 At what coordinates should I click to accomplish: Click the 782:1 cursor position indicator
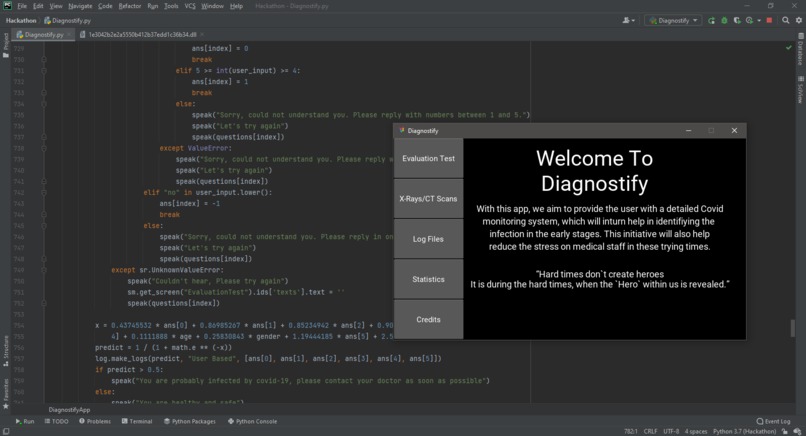631,431
